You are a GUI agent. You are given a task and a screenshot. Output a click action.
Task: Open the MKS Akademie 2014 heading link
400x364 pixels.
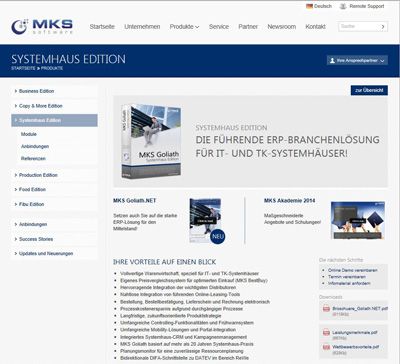pyautogui.click(x=289, y=201)
